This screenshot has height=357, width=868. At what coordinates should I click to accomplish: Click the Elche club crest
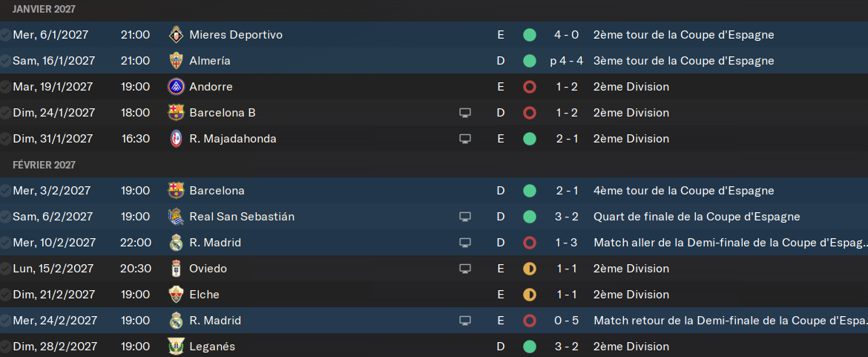pos(176,295)
